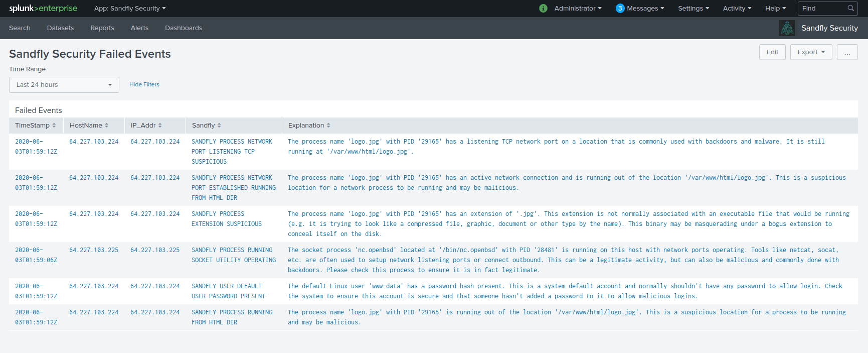The width and height of the screenshot is (868, 353).
Task: Go to the Search tab
Action: (x=20, y=28)
